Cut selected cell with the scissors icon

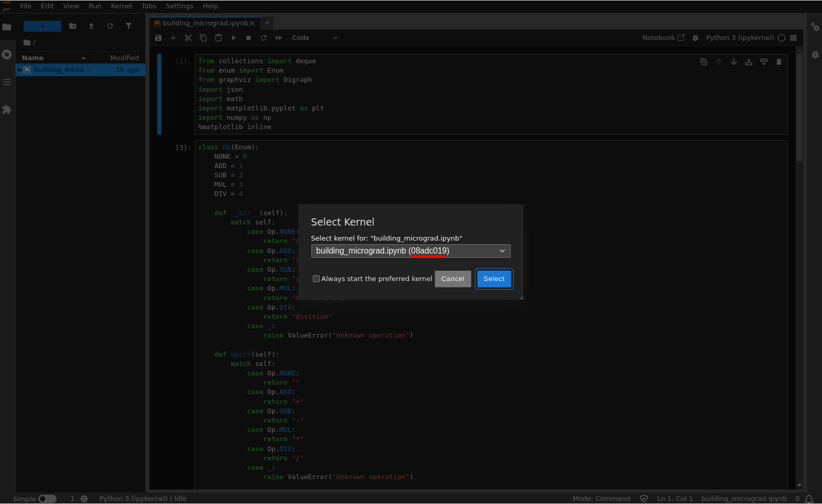pos(188,38)
